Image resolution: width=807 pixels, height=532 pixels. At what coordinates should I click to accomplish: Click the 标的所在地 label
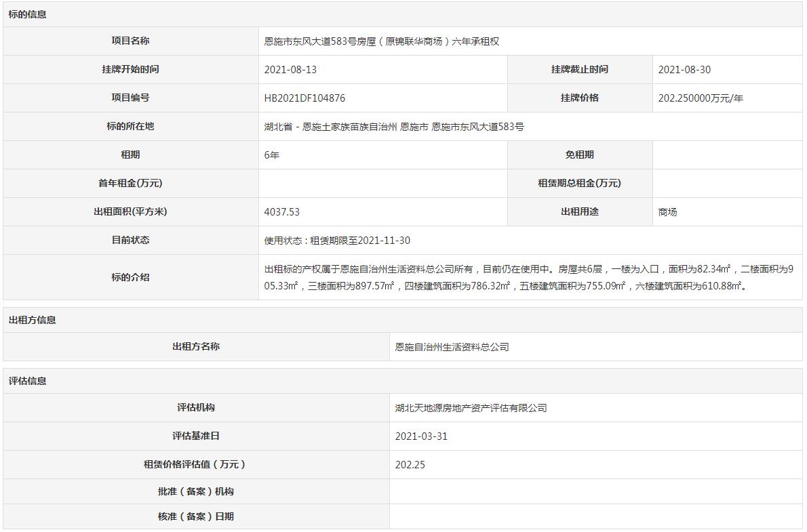click(131, 126)
